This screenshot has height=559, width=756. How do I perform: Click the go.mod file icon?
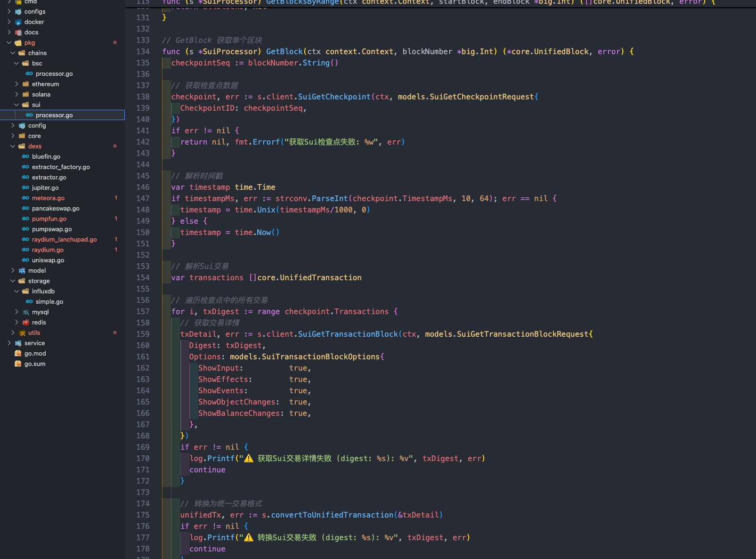18,354
